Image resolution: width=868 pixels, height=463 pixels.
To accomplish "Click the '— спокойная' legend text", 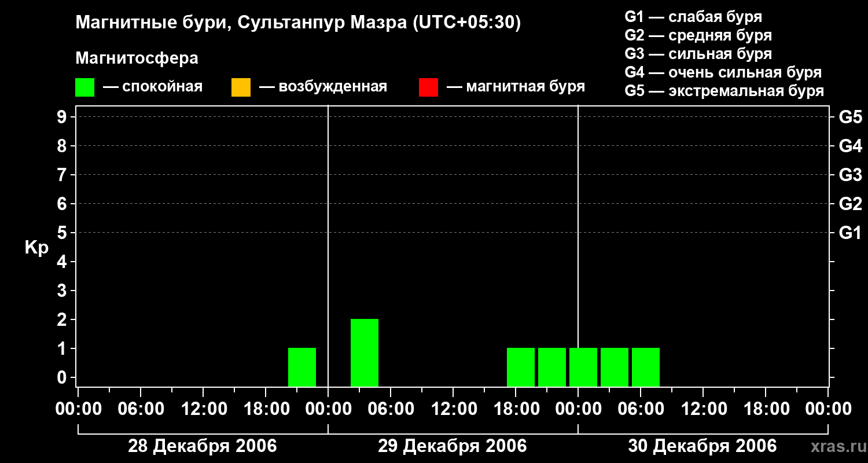I will (x=153, y=87).
